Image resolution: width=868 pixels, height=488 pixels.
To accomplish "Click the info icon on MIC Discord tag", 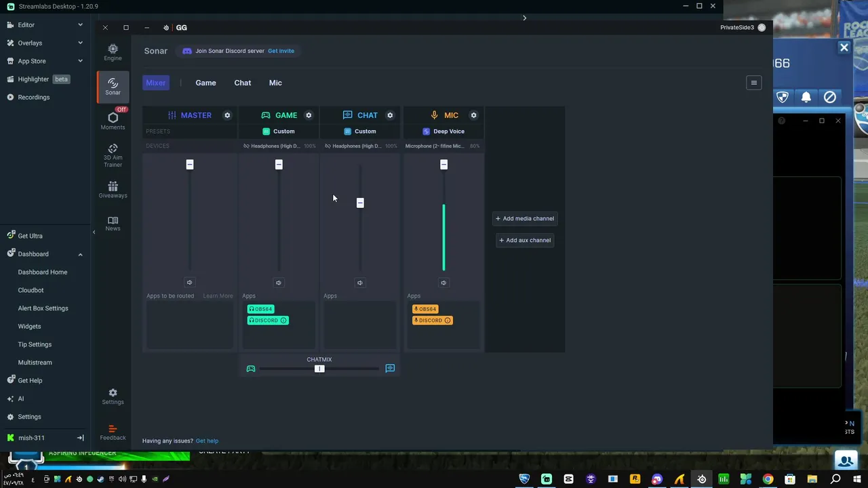I will pos(448,321).
